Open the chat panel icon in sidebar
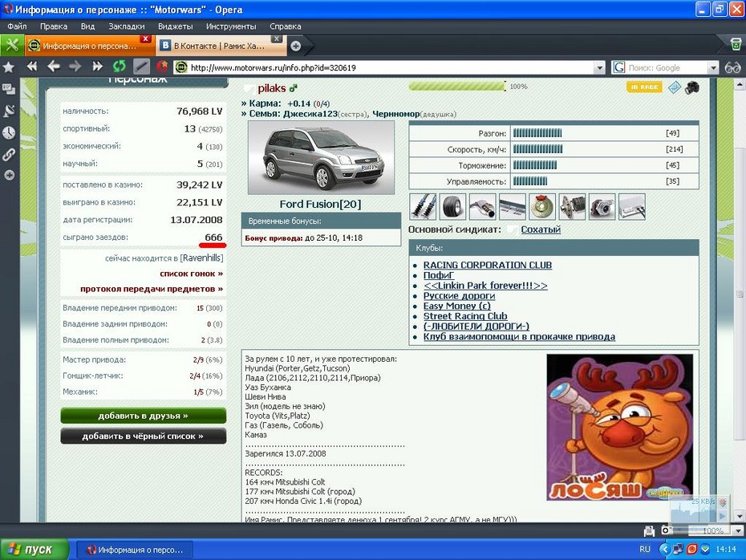This screenshot has width=746, height=560. 9,89
